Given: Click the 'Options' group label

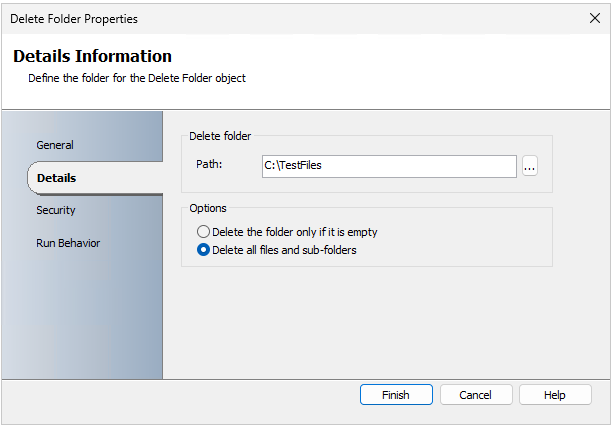Looking at the screenshot, I should tap(208, 208).
